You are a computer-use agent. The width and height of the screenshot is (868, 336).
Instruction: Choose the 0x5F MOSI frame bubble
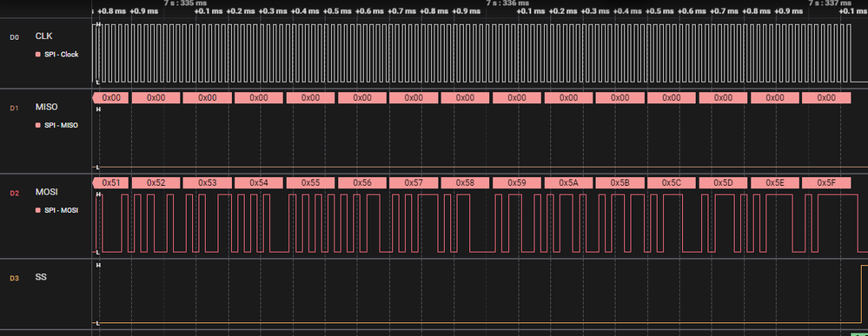(x=826, y=182)
